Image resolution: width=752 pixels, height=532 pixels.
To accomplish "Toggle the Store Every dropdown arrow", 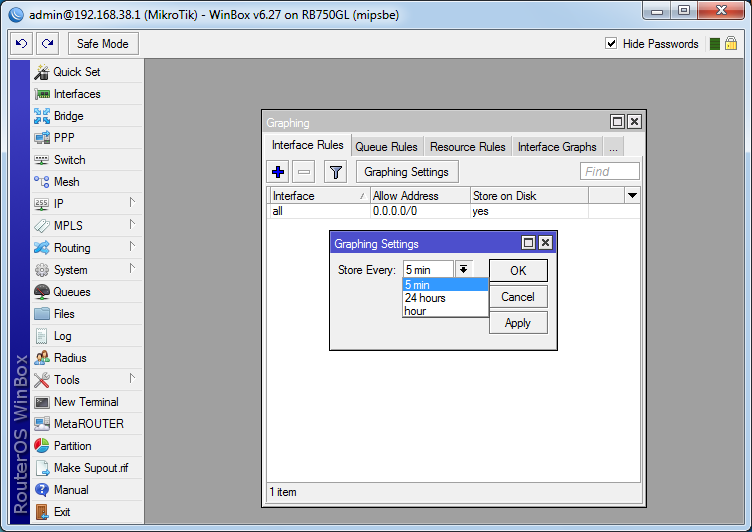I will tap(463, 270).
